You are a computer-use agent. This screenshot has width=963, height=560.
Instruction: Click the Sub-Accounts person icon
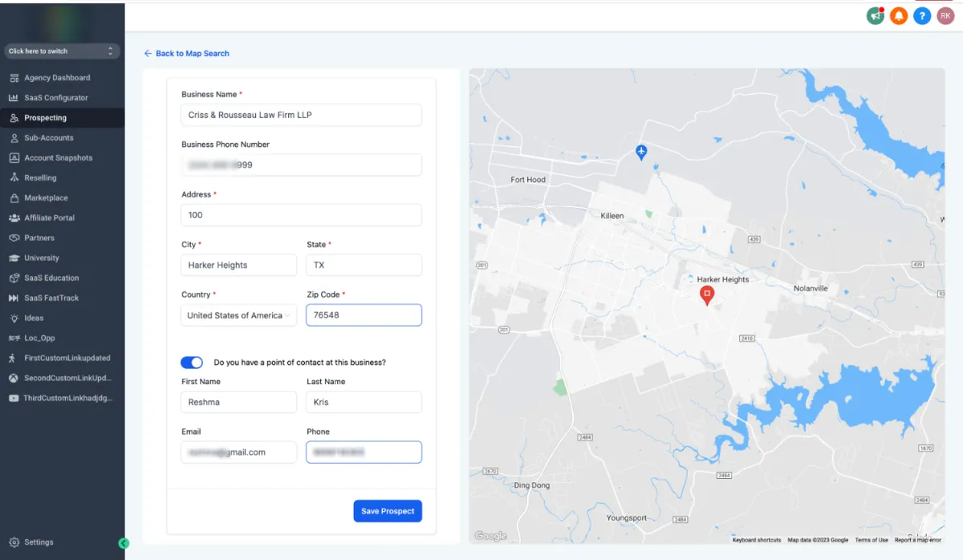pyautogui.click(x=14, y=138)
